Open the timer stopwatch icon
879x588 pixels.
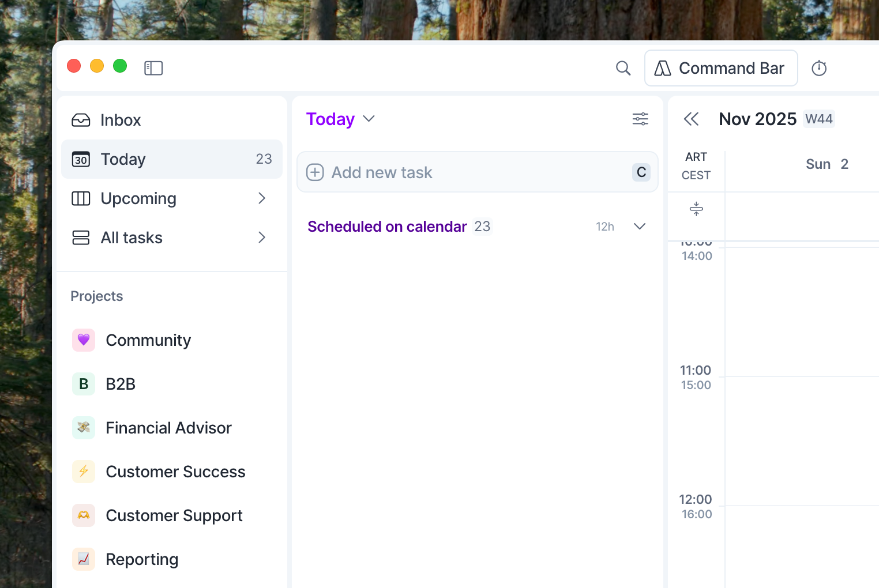(819, 68)
